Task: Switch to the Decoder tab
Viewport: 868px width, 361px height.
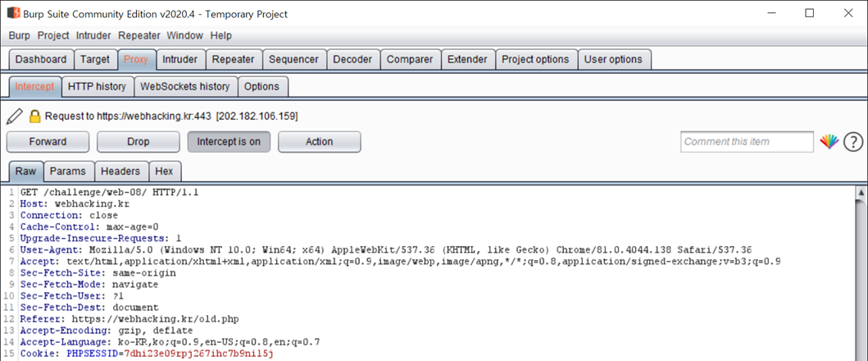Action: coord(352,59)
